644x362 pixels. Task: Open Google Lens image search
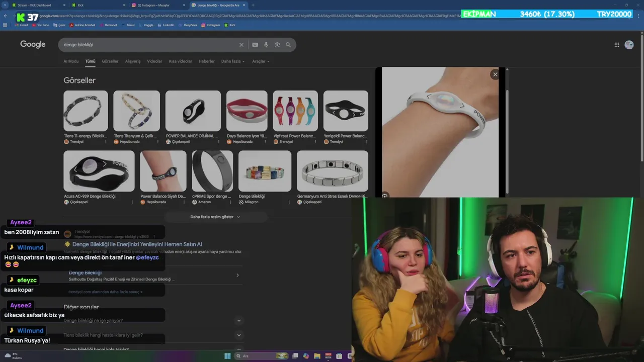(x=277, y=45)
